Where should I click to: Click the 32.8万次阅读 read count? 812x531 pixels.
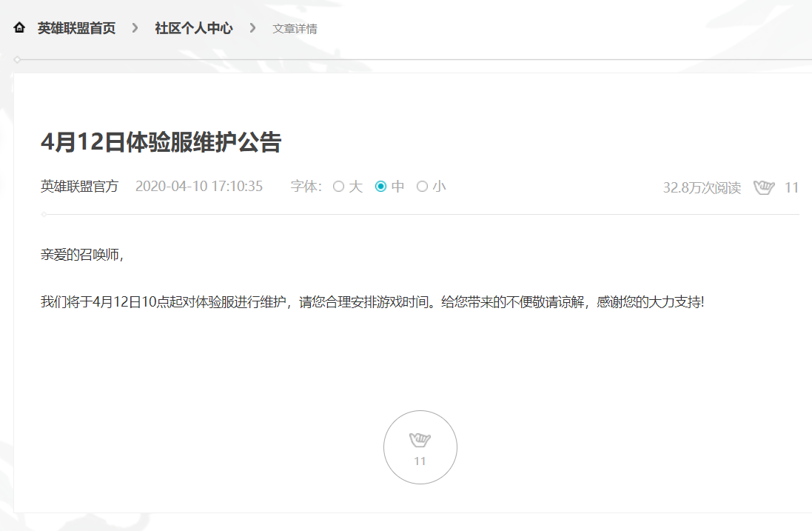[x=702, y=187]
